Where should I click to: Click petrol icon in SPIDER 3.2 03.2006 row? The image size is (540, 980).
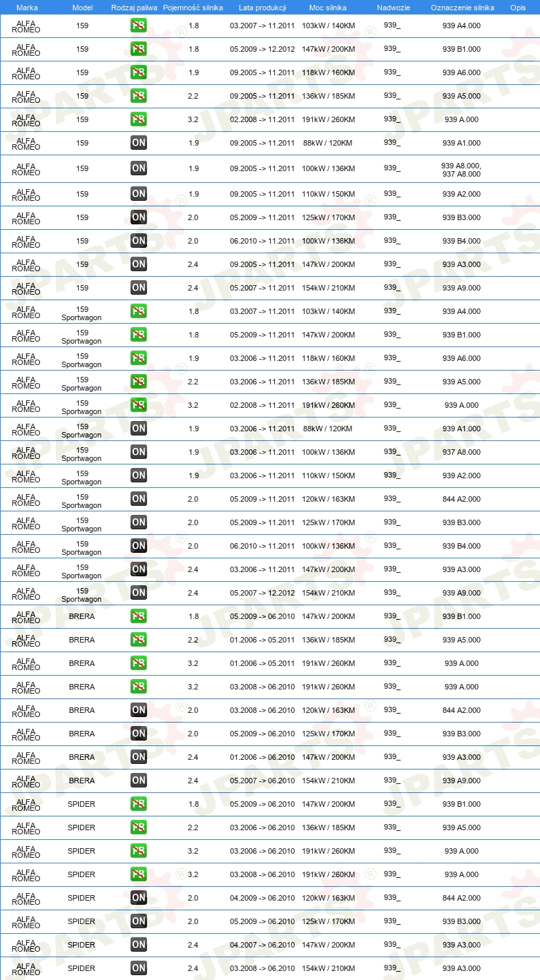[x=139, y=851]
